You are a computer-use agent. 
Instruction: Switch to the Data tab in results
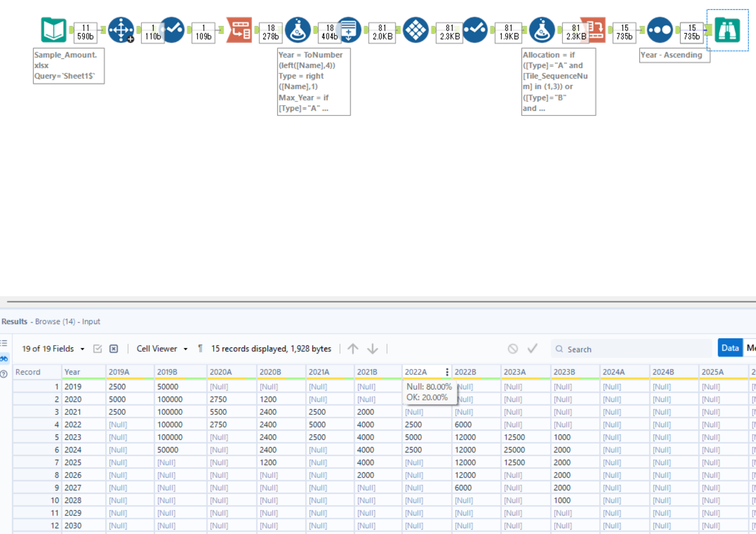pyautogui.click(x=729, y=348)
